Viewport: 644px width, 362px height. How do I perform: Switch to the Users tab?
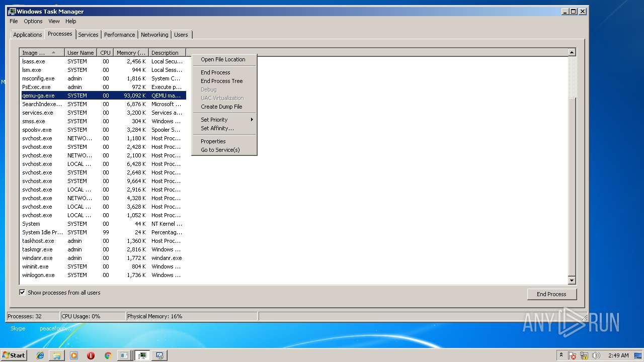(x=181, y=35)
